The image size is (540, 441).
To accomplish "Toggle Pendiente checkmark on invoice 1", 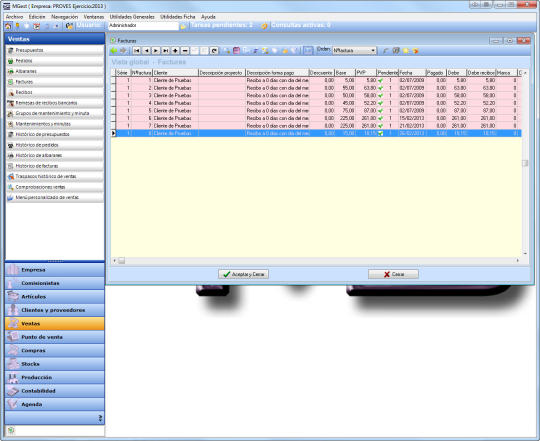I will pos(381,80).
